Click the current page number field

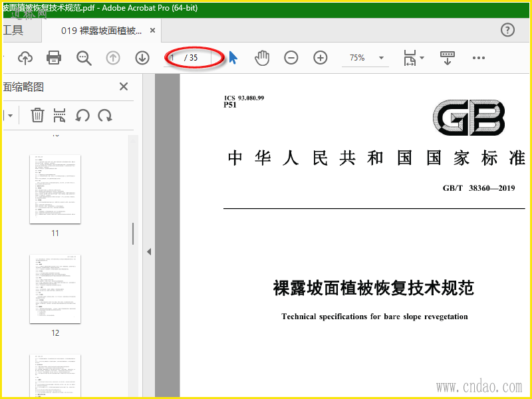pyautogui.click(x=174, y=58)
